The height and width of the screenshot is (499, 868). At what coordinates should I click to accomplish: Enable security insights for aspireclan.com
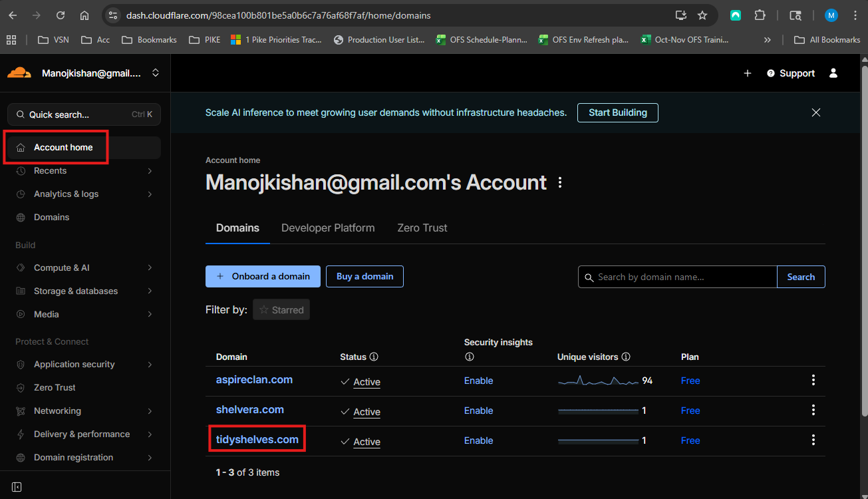pos(478,381)
